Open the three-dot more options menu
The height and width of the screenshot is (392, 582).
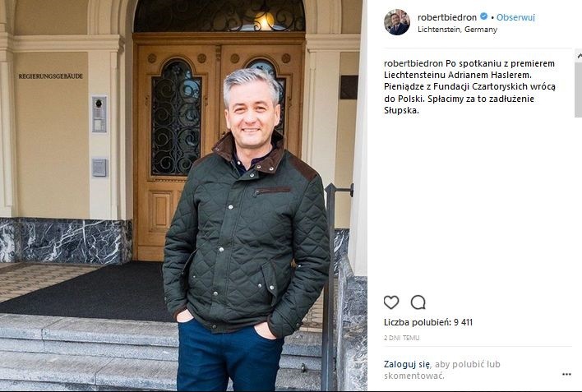[x=566, y=374]
